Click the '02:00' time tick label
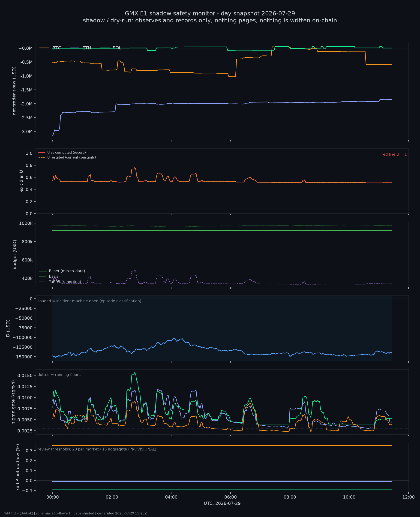 pos(112,497)
